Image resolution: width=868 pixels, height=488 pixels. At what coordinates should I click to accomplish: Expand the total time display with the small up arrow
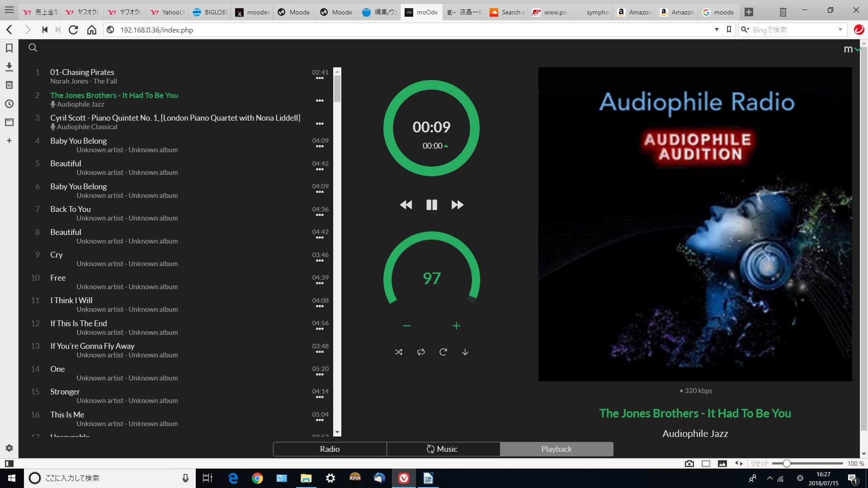tap(447, 145)
